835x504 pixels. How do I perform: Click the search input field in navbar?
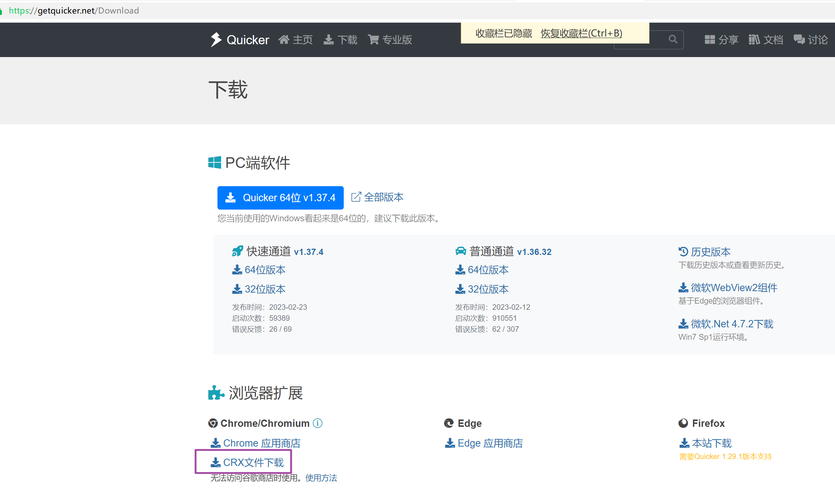648,40
